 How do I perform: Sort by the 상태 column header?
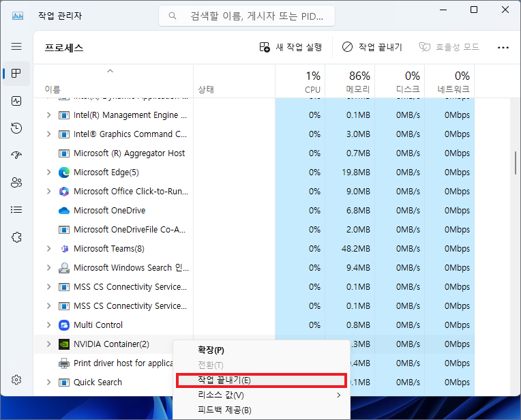tap(235, 81)
